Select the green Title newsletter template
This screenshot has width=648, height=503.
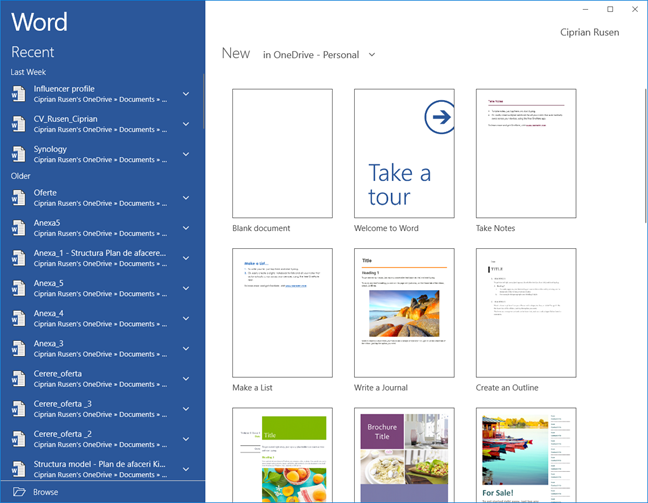click(282, 455)
